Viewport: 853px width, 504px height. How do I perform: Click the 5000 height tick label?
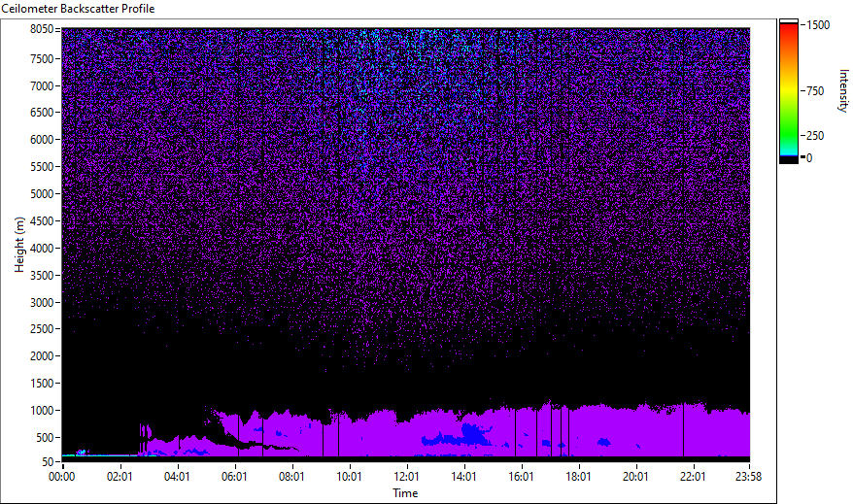(x=42, y=194)
